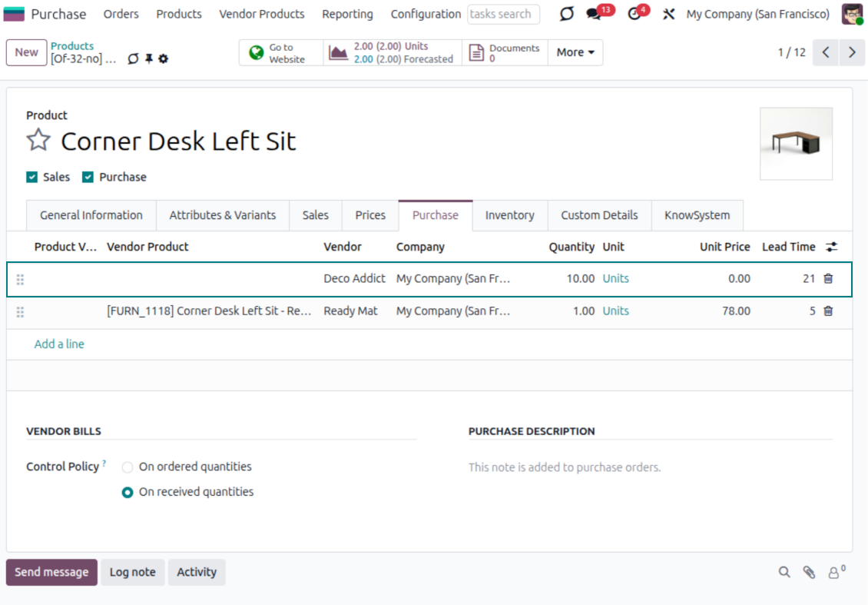This screenshot has width=868, height=605.
Task: Search chatter messages with magnifier icon
Action: point(784,572)
